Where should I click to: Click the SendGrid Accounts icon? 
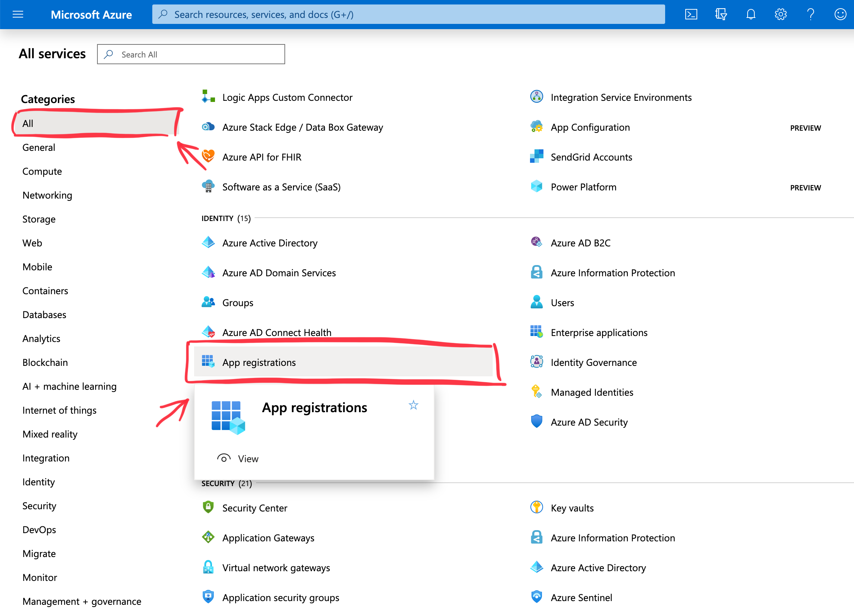(x=537, y=156)
